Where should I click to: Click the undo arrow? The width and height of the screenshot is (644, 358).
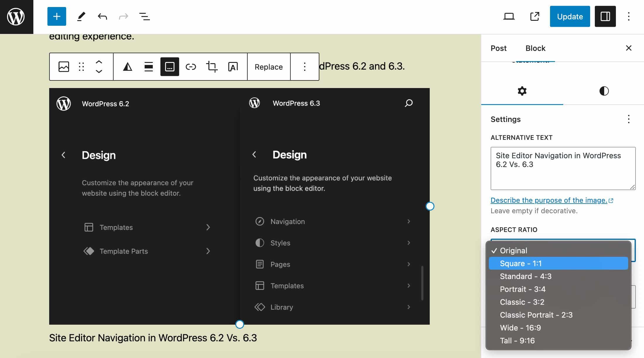click(102, 16)
